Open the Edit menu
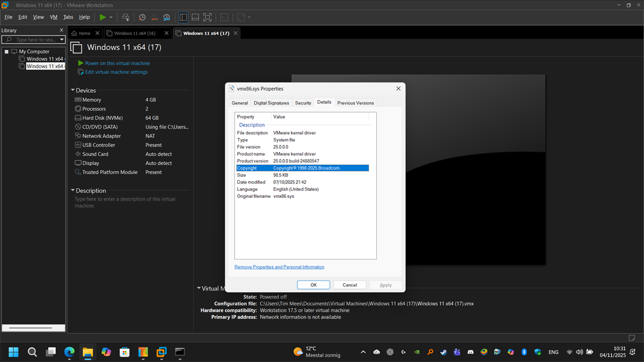Image resolution: width=644 pixels, height=362 pixels. coord(23,17)
